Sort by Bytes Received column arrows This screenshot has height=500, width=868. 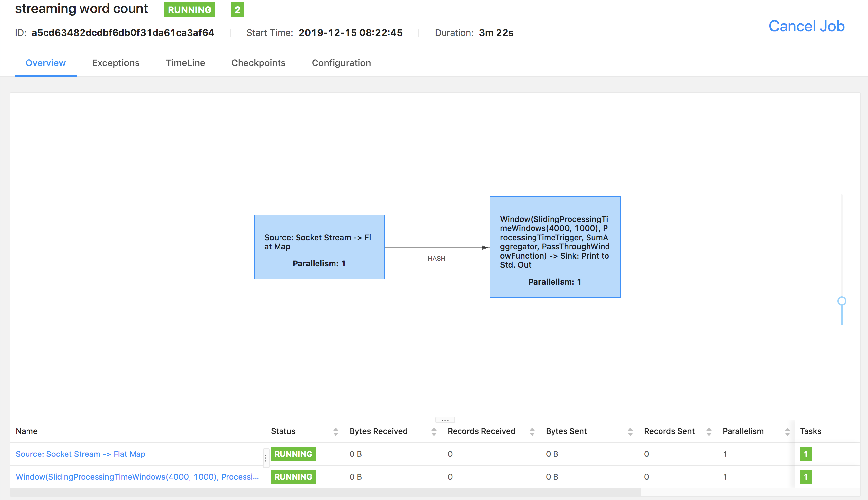pyautogui.click(x=434, y=432)
